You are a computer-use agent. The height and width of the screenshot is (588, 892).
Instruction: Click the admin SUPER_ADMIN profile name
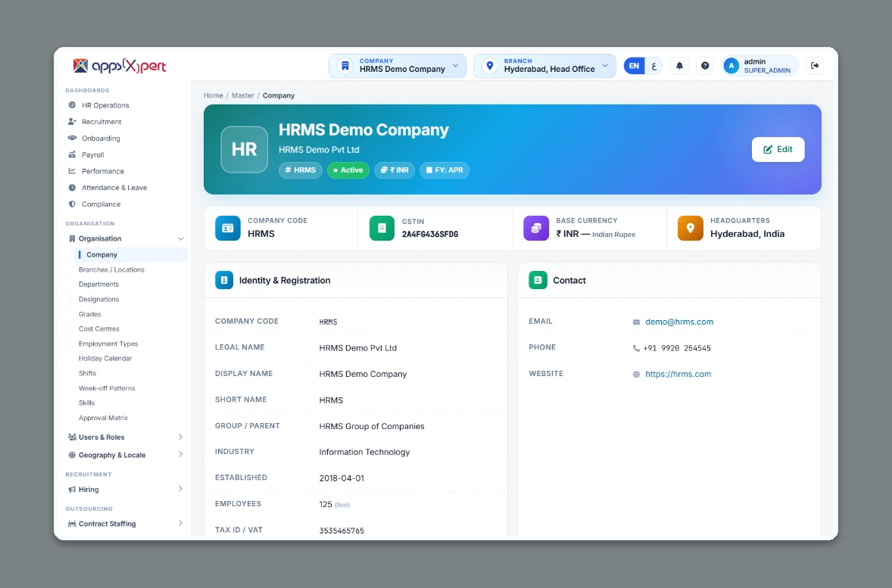[767, 66]
